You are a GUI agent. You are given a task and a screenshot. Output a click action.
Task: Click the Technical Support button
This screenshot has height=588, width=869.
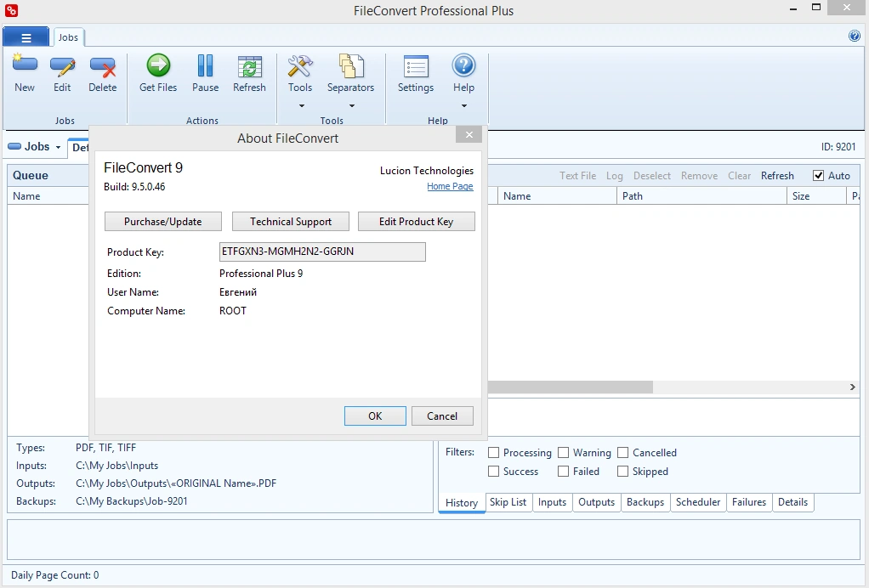291,222
